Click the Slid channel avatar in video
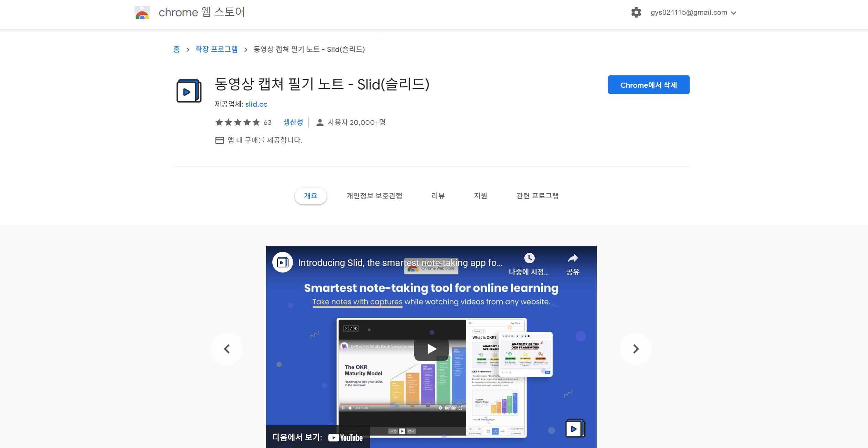This screenshot has width=868, height=448. coord(282,263)
